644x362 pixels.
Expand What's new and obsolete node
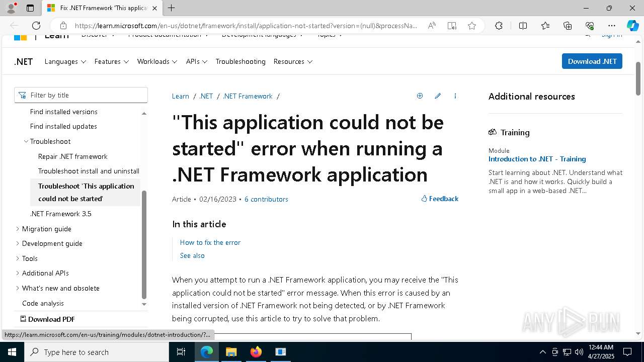[x=18, y=288]
